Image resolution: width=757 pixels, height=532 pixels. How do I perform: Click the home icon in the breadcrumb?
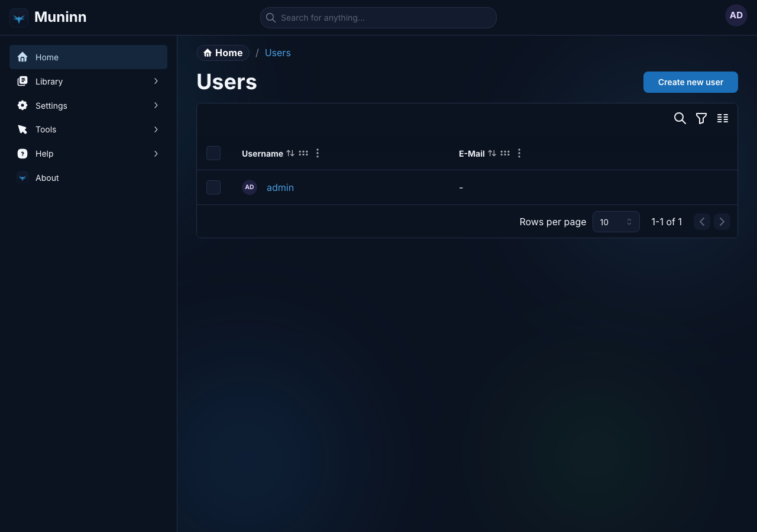point(208,53)
